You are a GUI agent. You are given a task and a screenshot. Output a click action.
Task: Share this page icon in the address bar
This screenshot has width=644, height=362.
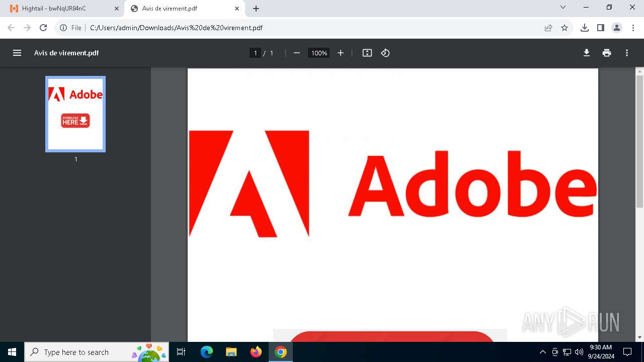pyautogui.click(x=548, y=28)
